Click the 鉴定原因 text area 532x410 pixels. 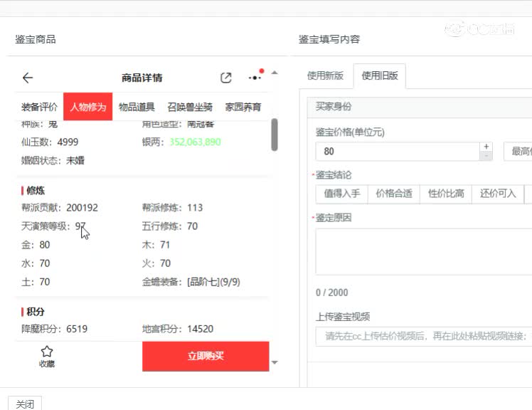423,252
